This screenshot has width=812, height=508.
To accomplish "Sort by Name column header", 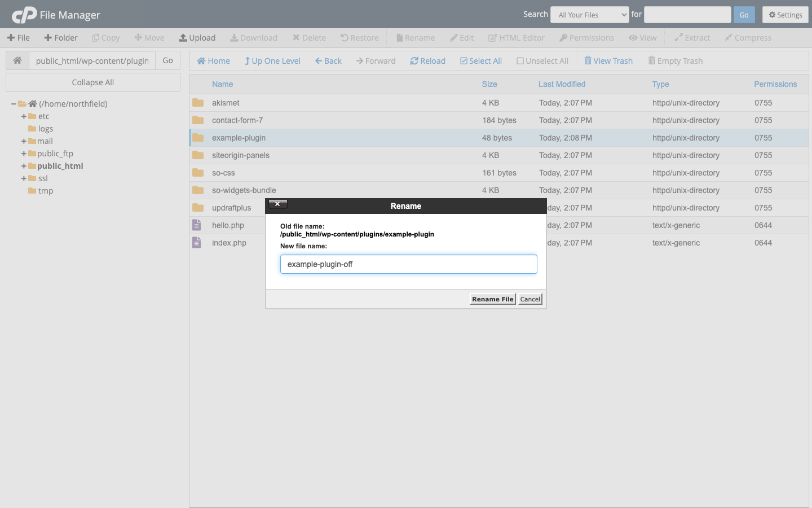I will (x=223, y=84).
